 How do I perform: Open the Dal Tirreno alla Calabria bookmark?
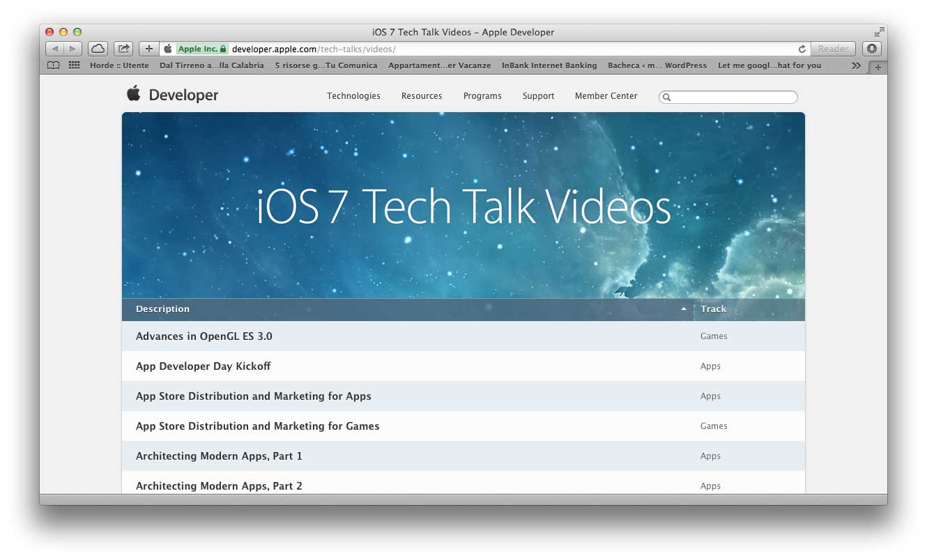212,65
